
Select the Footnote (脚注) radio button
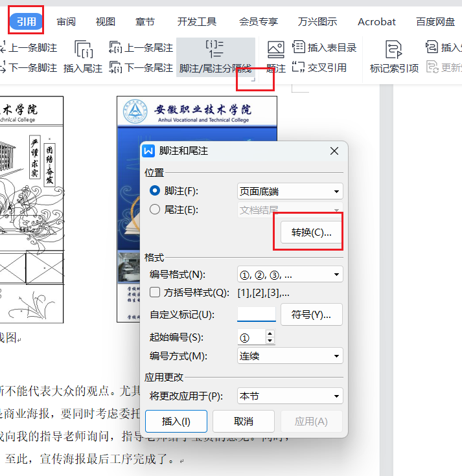[x=155, y=191]
